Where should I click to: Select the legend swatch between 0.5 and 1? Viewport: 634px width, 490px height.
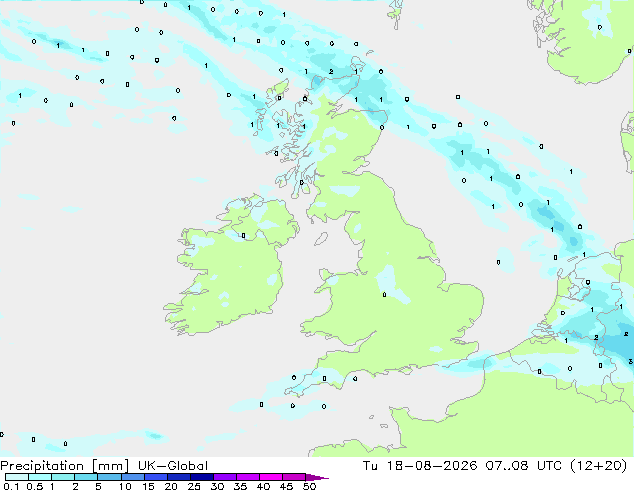[x=40, y=477]
